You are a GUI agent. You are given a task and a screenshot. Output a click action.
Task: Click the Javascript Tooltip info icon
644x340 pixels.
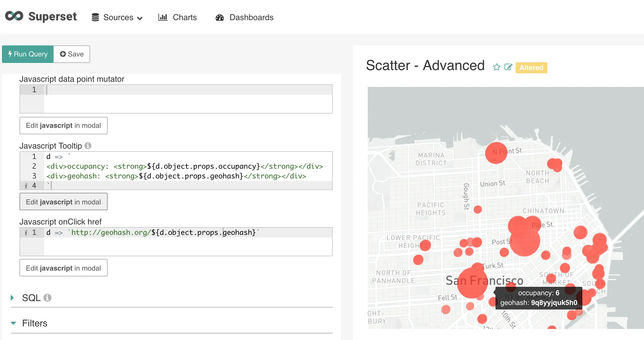click(x=88, y=146)
